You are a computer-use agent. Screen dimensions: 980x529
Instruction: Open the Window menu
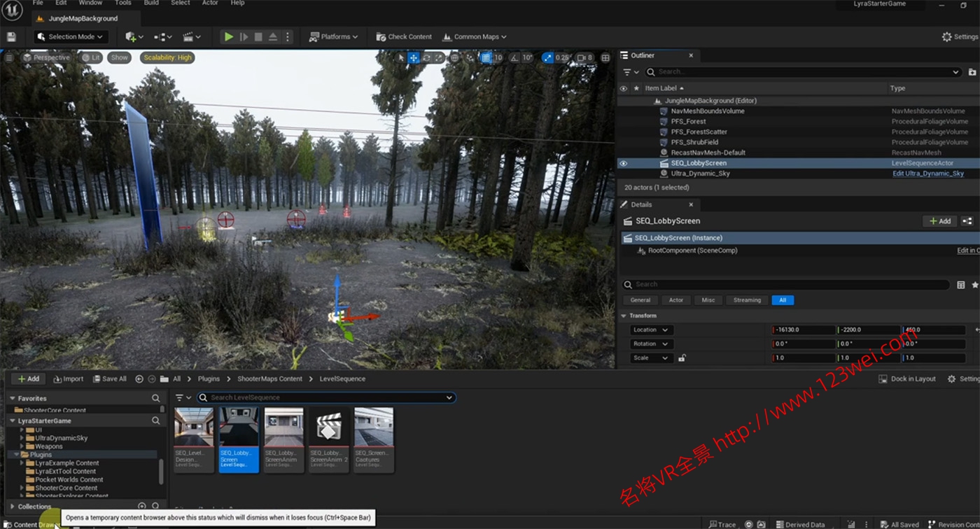click(90, 3)
